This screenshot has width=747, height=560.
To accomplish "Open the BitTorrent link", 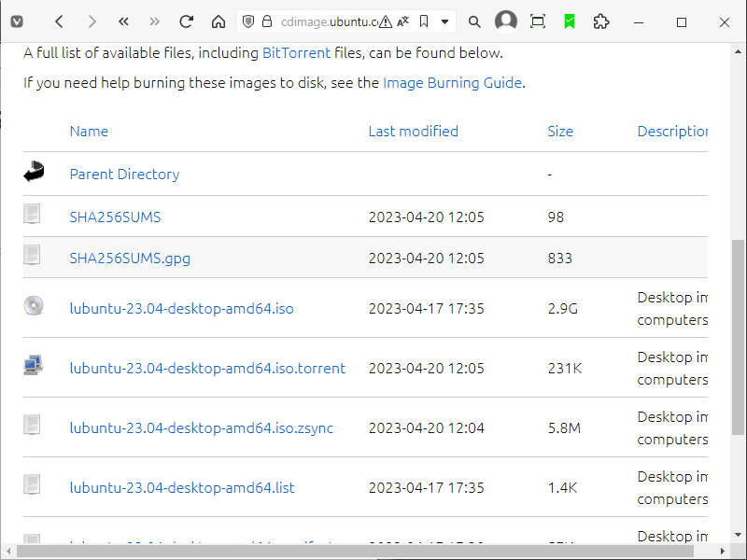I will coord(296,53).
